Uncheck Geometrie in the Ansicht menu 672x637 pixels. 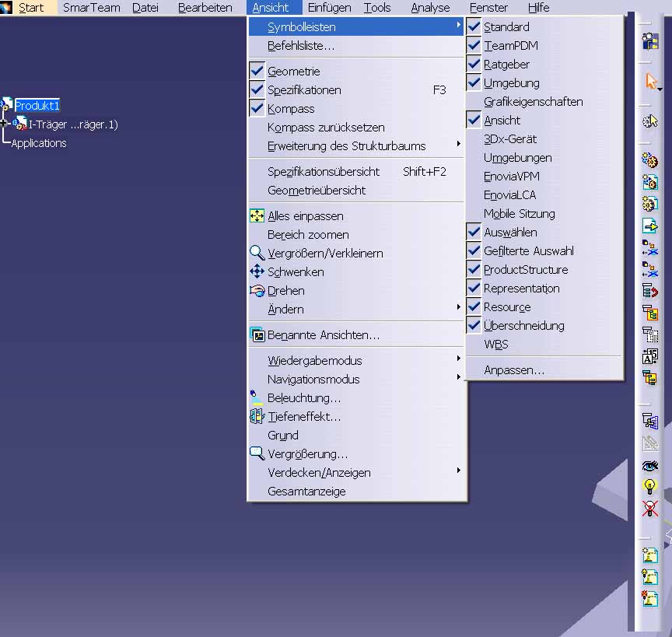pyautogui.click(x=257, y=71)
